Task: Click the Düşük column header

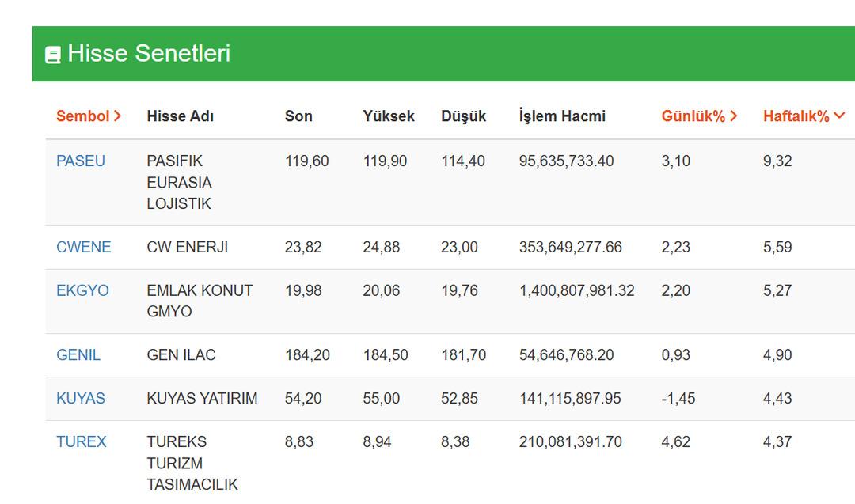Action: click(x=463, y=116)
